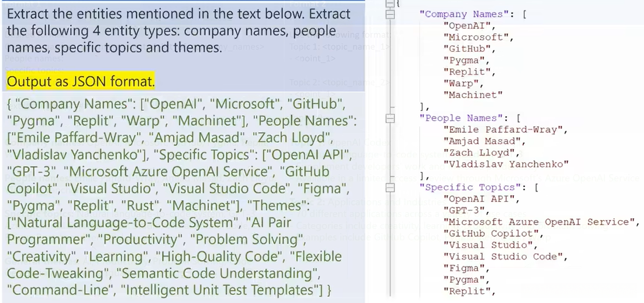Click "Microsoft" value in the JSON tree
644x303 pixels.
tap(476, 37)
